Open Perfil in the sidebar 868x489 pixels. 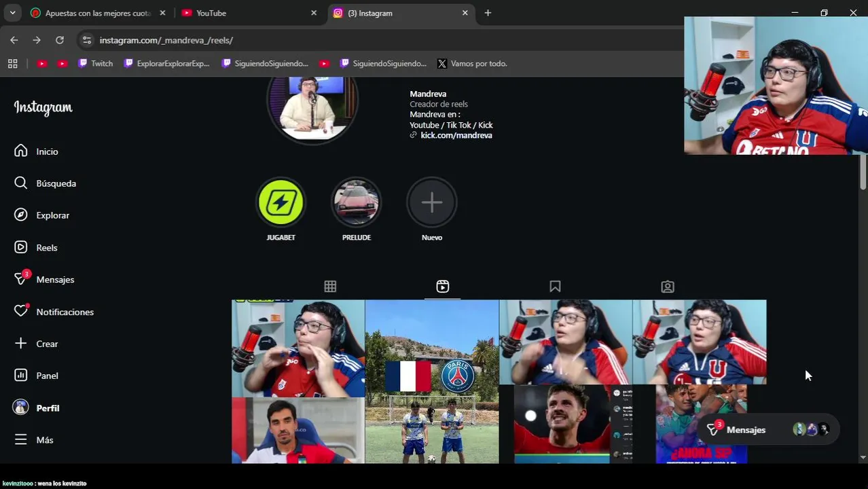[x=37, y=407]
